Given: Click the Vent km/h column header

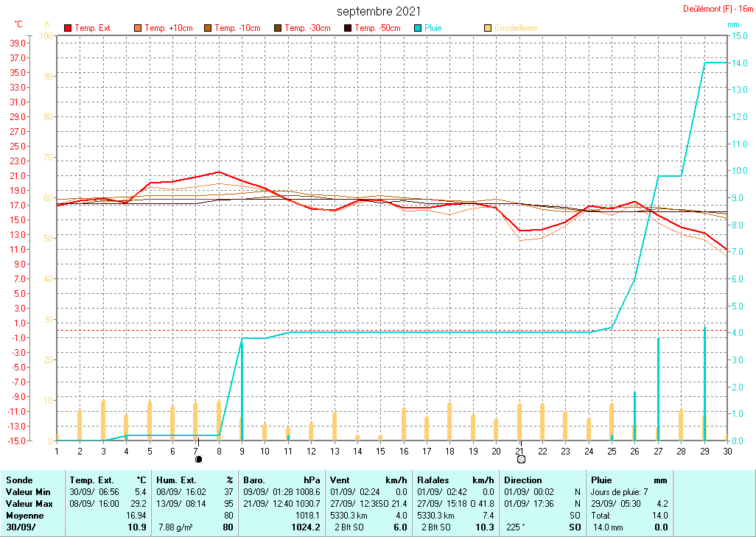Looking at the screenshot, I should tap(368, 480).
